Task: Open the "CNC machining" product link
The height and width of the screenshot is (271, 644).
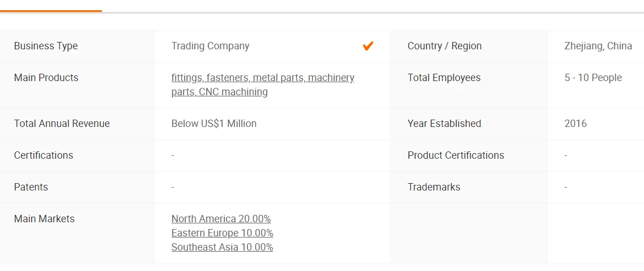Action: [x=233, y=92]
